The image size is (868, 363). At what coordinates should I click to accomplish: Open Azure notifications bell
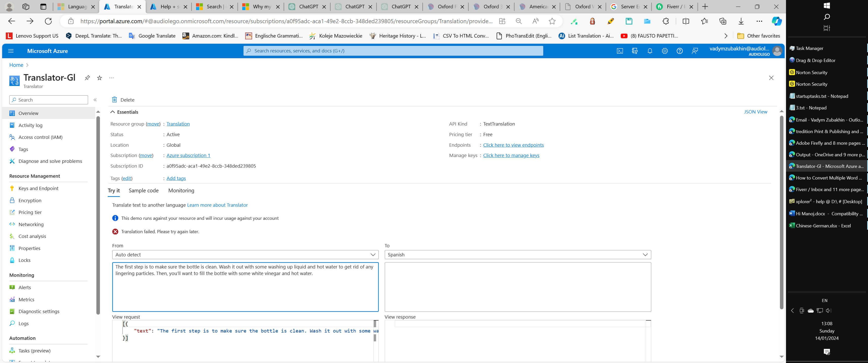click(x=650, y=51)
